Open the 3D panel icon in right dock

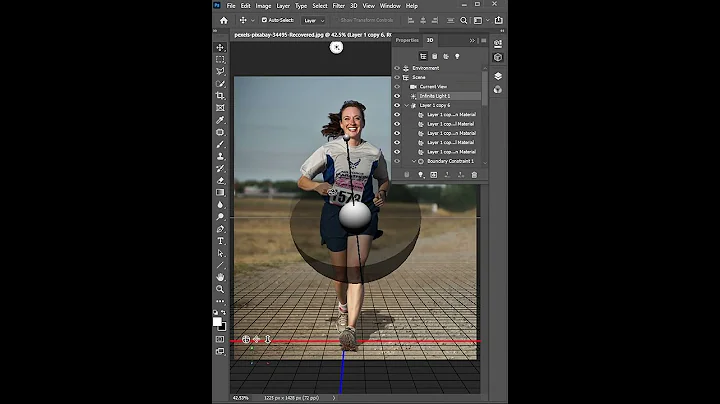(498, 57)
